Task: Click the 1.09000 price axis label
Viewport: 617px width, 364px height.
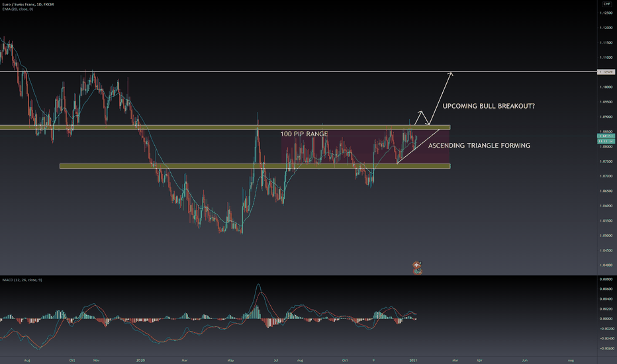Action: (x=606, y=117)
